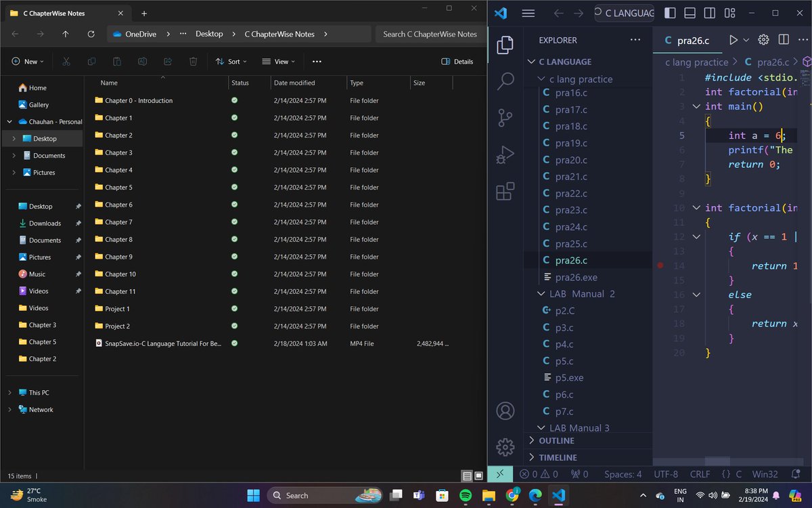Refresh the File Explorer folder view
The height and width of the screenshot is (508, 812).
(x=91, y=34)
